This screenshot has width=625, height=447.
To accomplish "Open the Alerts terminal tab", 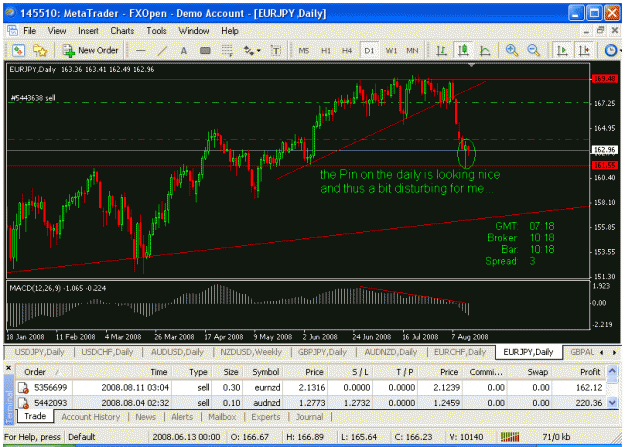I will (x=182, y=417).
